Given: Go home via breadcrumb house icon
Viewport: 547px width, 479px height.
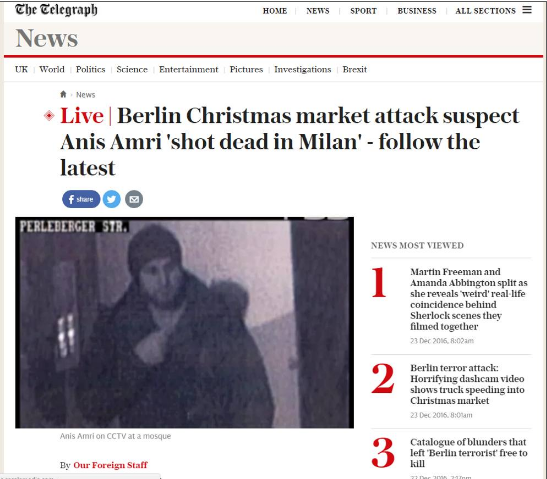Looking at the screenshot, I should [x=63, y=94].
